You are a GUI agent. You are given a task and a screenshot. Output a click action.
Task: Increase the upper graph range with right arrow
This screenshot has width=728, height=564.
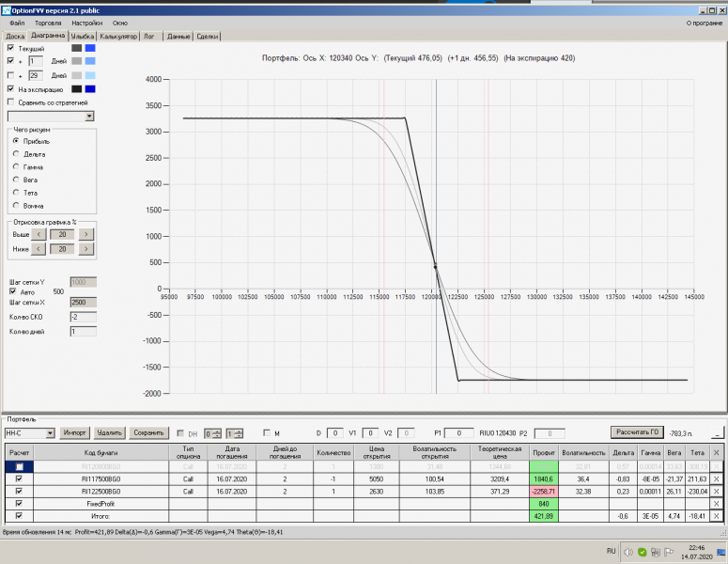click(85, 234)
